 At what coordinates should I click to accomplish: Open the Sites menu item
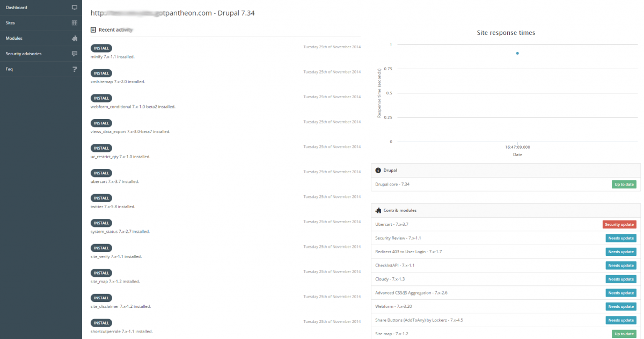[41, 23]
